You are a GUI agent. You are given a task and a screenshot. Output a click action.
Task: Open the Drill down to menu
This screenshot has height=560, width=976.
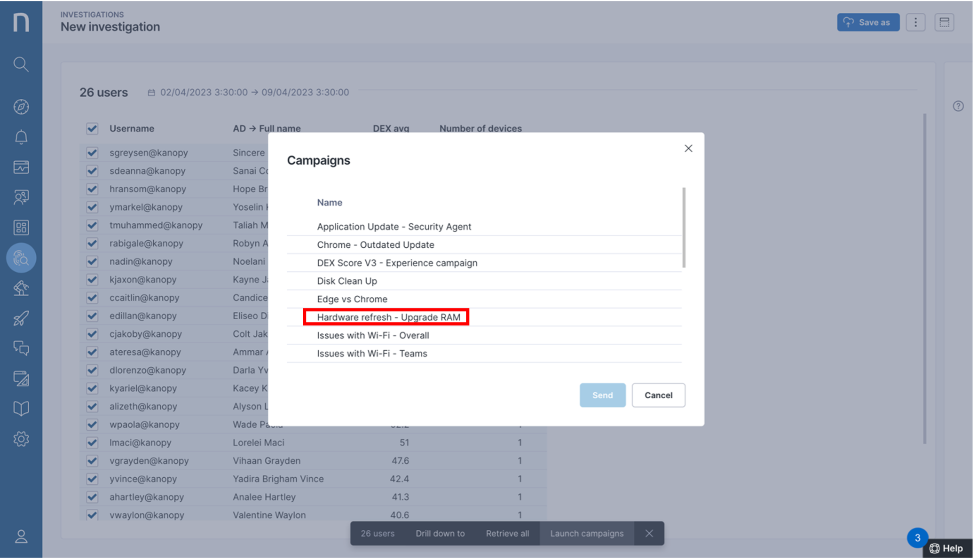coord(440,533)
